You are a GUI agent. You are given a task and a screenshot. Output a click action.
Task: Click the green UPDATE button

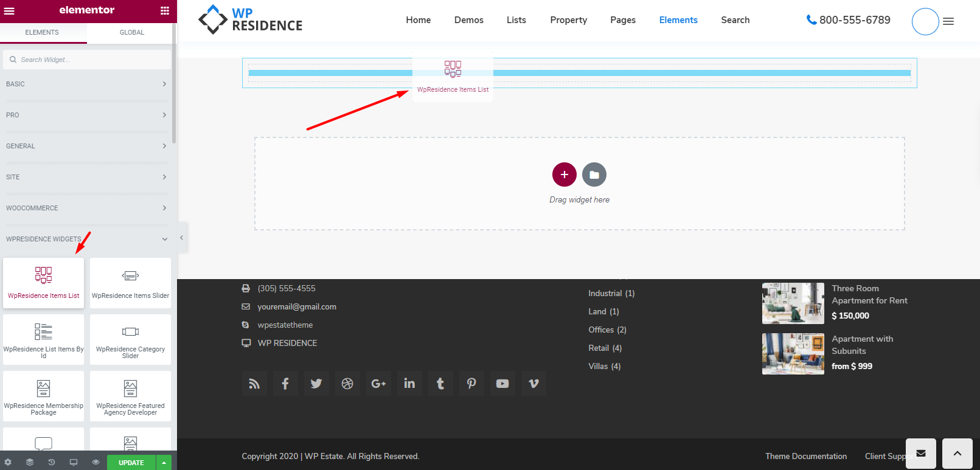pyautogui.click(x=131, y=463)
